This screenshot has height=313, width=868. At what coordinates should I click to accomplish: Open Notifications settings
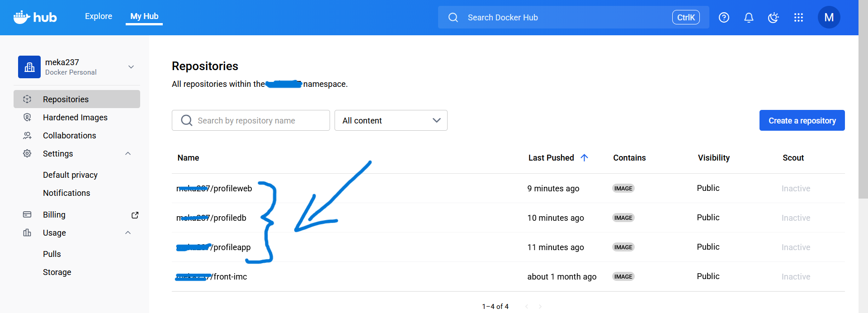[66, 193]
